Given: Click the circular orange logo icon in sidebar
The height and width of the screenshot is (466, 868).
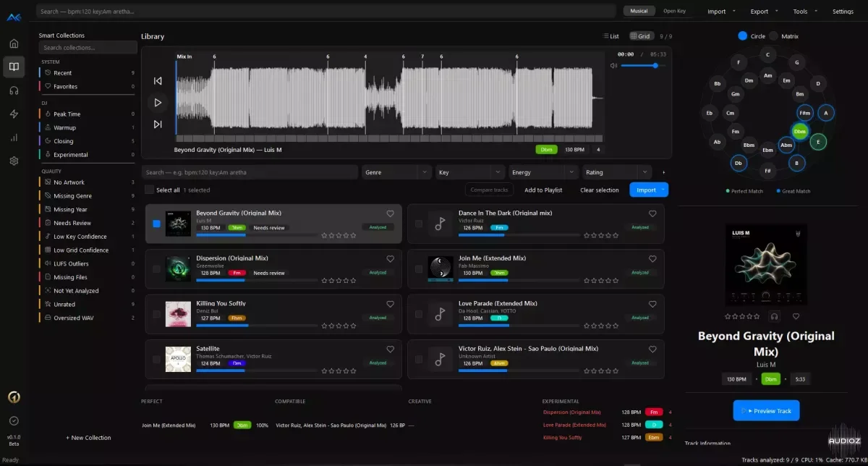Looking at the screenshot, I should (13, 397).
